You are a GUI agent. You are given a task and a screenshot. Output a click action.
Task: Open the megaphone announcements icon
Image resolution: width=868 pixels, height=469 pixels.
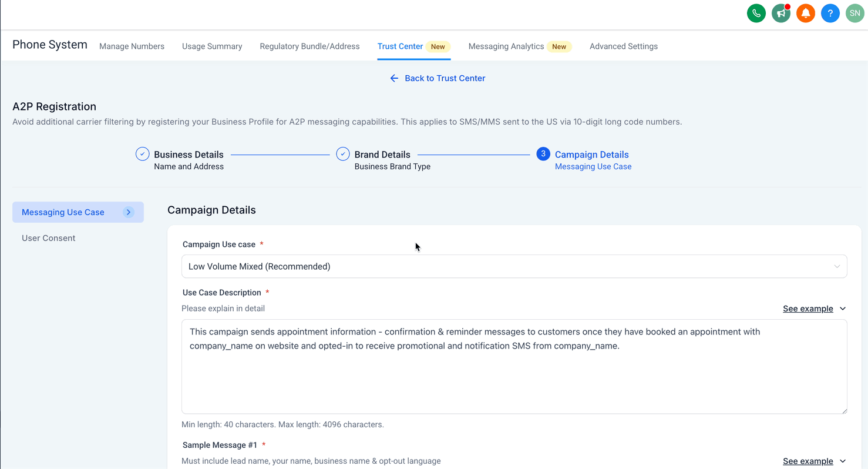[780, 14]
